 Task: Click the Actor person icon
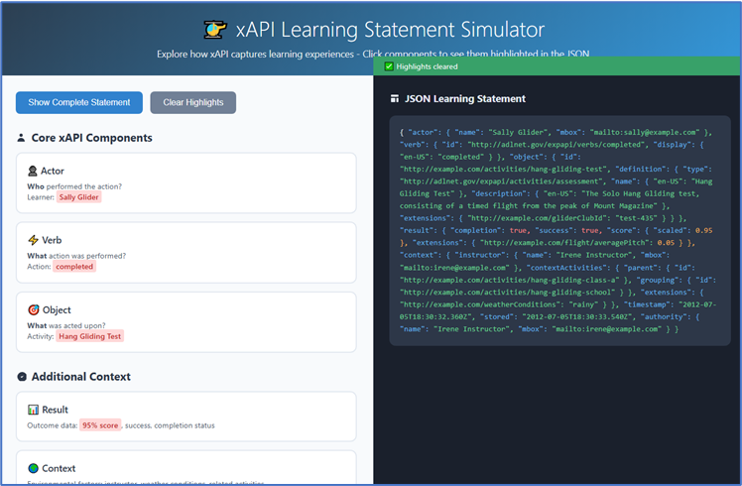click(33, 171)
